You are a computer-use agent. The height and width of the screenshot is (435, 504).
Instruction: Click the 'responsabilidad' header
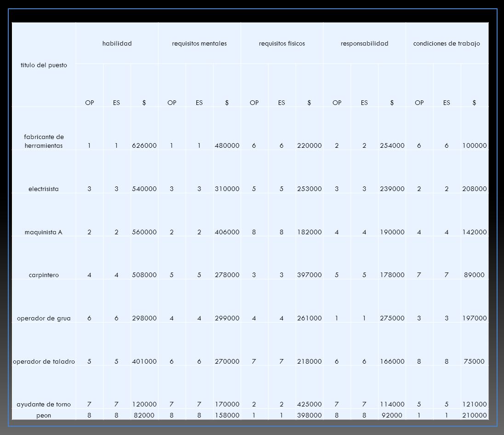coord(365,43)
